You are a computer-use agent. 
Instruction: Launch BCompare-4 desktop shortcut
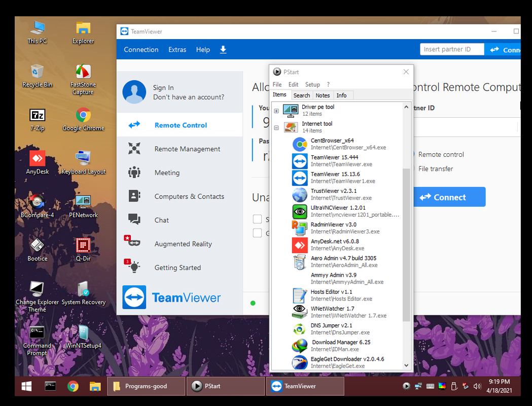pyautogui.click(x=38, y=207)
